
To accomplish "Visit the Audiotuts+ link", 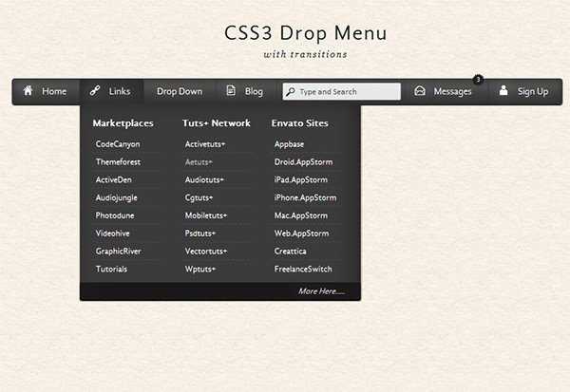I will click(204, 179).
